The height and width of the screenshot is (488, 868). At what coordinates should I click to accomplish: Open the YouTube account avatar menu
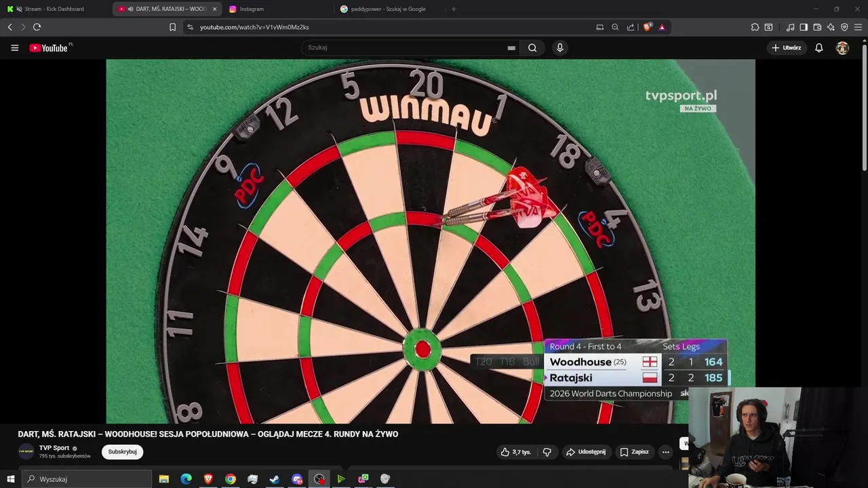pyautogui.click(x=842, y=48)
